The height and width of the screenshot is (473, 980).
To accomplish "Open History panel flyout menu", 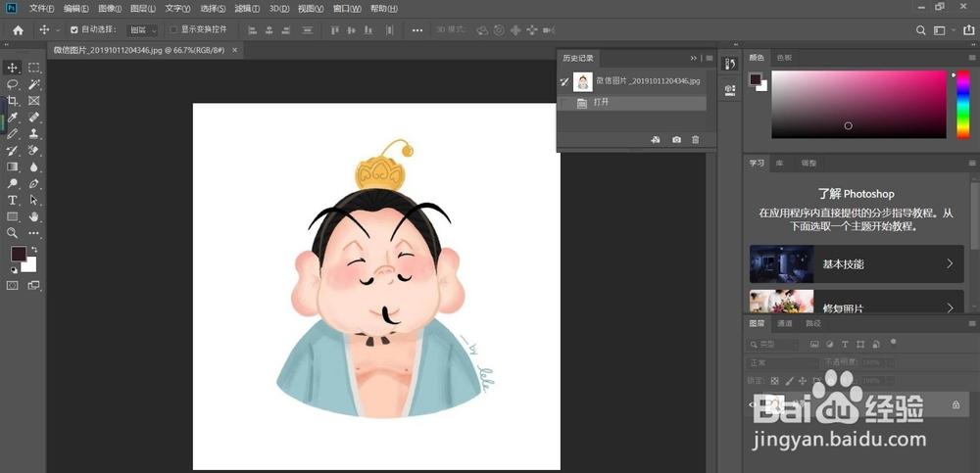I will [710, 58].
